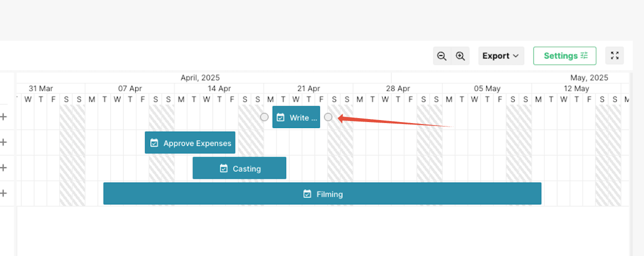Open the Settings panel
This screenshot has width=644, height=256.
coord(565,56)
